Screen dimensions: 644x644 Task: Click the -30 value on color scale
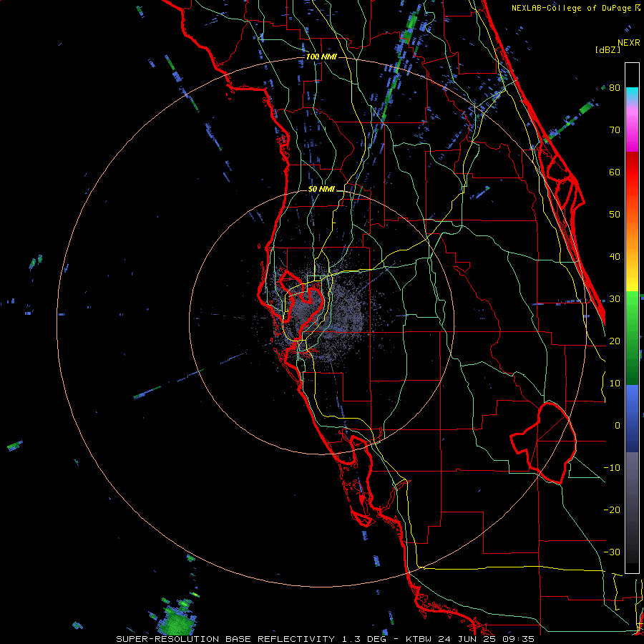pos(612,552)
